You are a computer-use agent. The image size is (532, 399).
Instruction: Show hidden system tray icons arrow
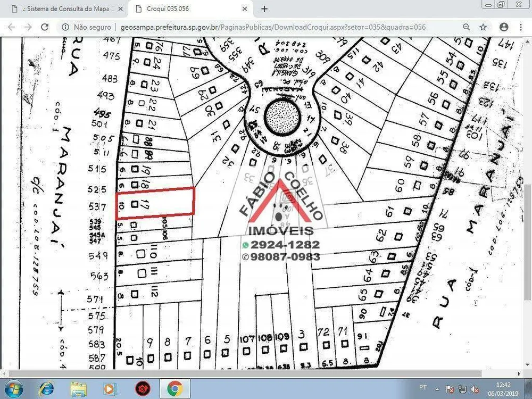pyautogui.click(x=437, y=389)
